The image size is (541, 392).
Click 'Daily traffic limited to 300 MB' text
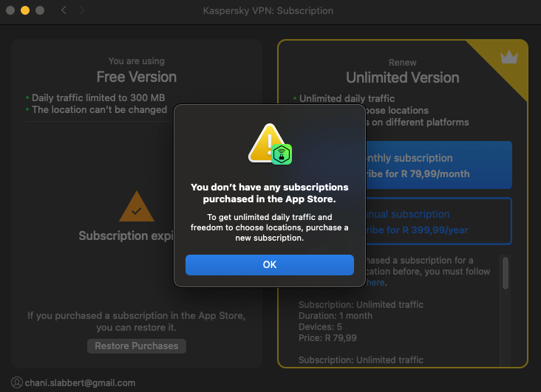click(98, 97)
